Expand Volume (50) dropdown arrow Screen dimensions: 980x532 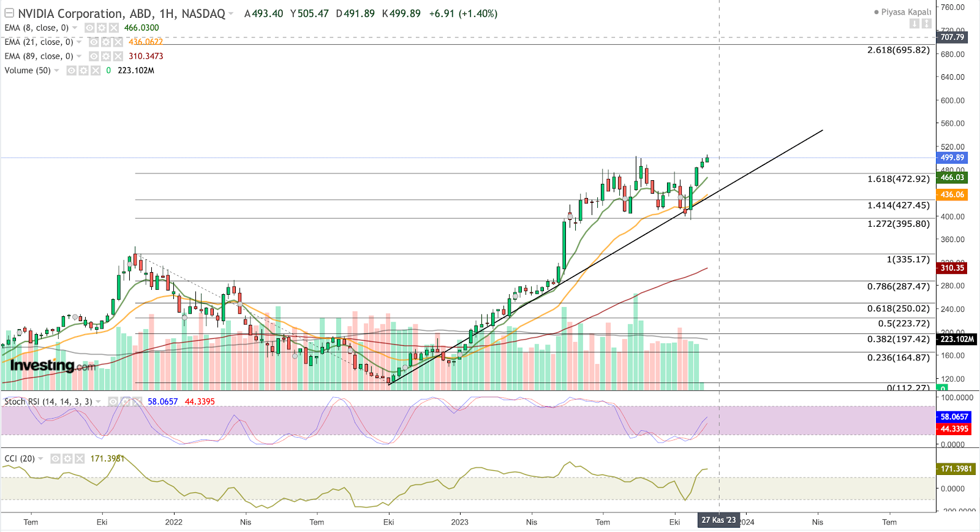pos(57,70)
